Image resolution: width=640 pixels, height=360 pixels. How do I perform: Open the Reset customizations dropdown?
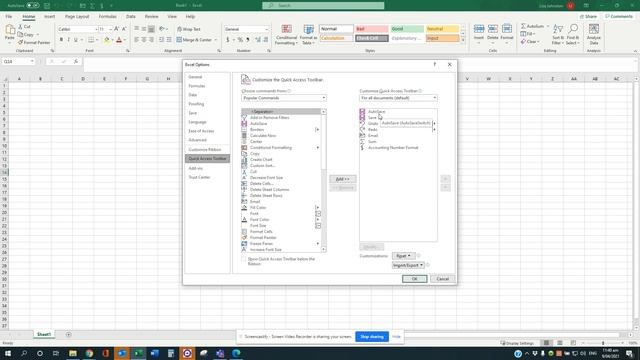(x=403, y=256)
